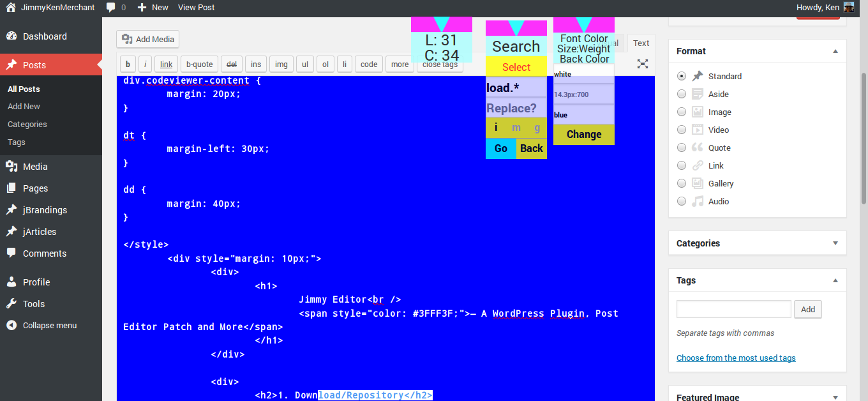
Task: Toggle distraction-free fullscreen editor icon
Action: (x=643, y=64)
